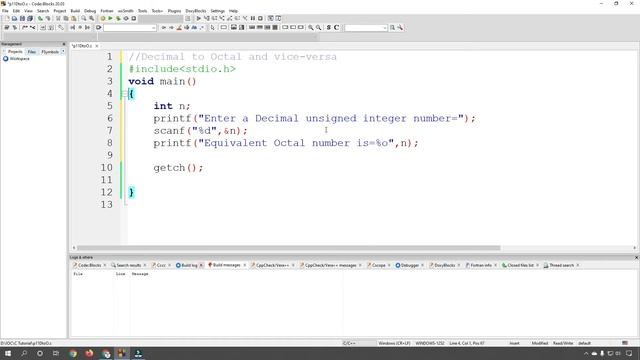The height and width of the screenshot is (360, 640).
Task: Collapse the code fold at line 4
Action: 123,94
